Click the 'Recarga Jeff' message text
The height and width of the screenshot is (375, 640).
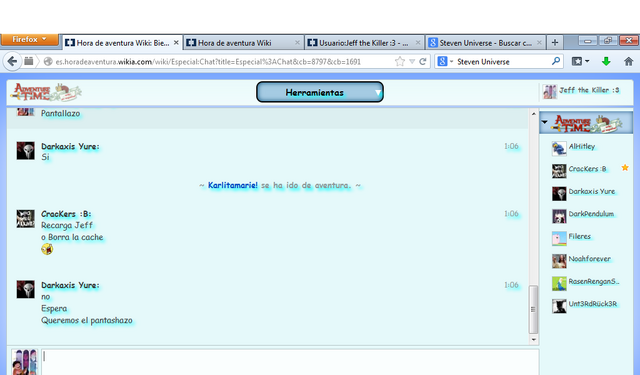point(67,225)
